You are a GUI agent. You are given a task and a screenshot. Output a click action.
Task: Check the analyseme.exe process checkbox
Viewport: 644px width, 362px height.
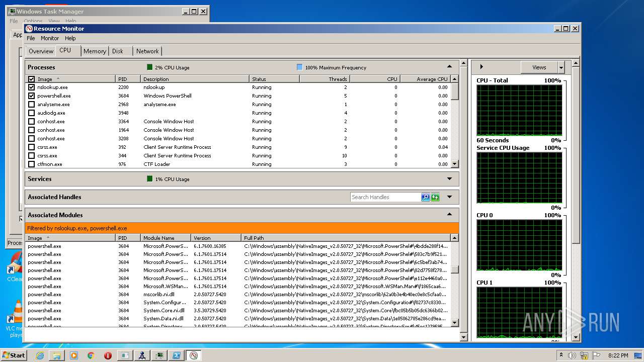(32, 104)
